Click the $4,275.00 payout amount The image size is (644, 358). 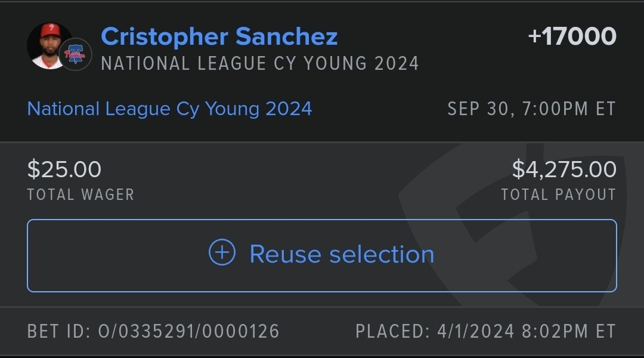tap(564, 169)
